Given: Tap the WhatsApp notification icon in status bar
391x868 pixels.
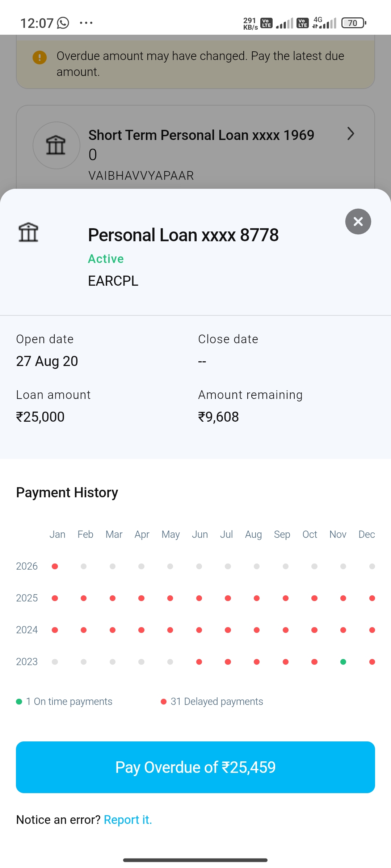Looking at the screenshot, I should click(x=63, y=23).
